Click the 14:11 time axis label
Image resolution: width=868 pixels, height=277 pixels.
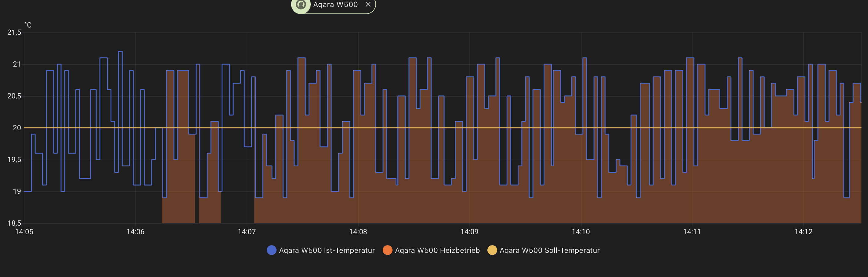tap(692, 232)
